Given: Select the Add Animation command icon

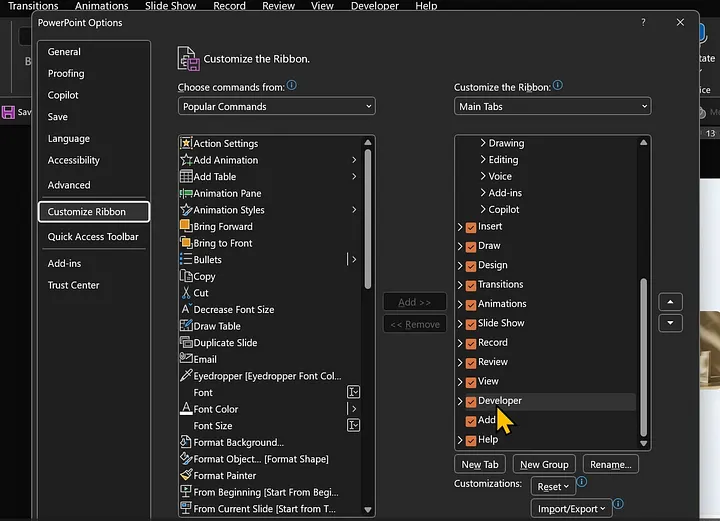Looking at the screenshot, I should (186, 160).
